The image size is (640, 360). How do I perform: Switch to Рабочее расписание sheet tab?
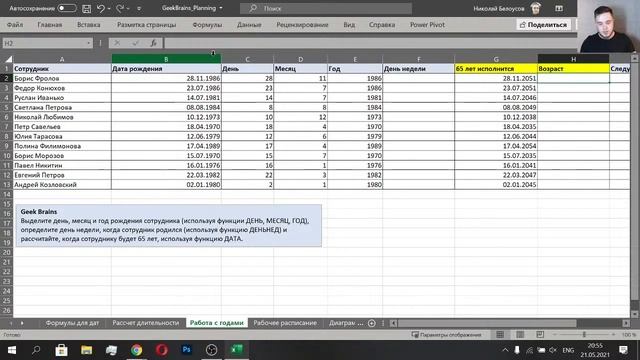pyautogui.click(x=285, y=322)
